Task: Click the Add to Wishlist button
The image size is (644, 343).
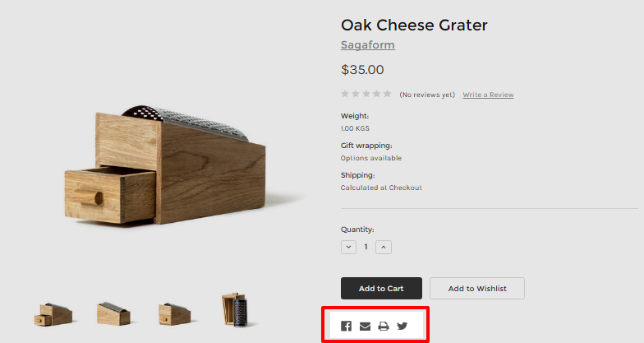Action: pos(476,289)
